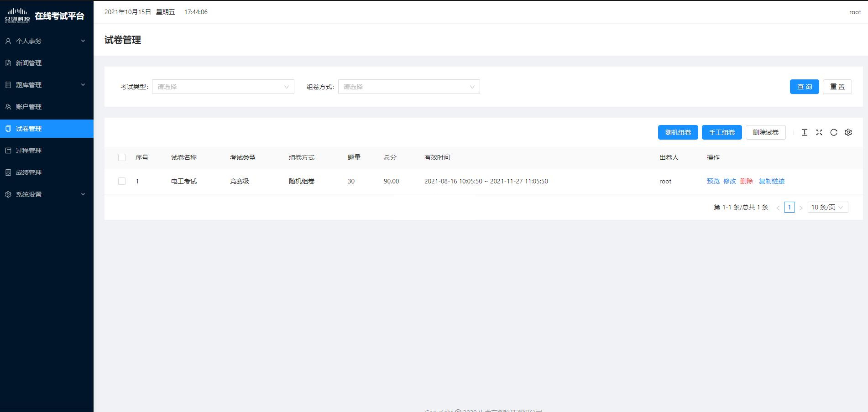
Task: Click the 过程管理 layout icon
Action: coord(8,151)
